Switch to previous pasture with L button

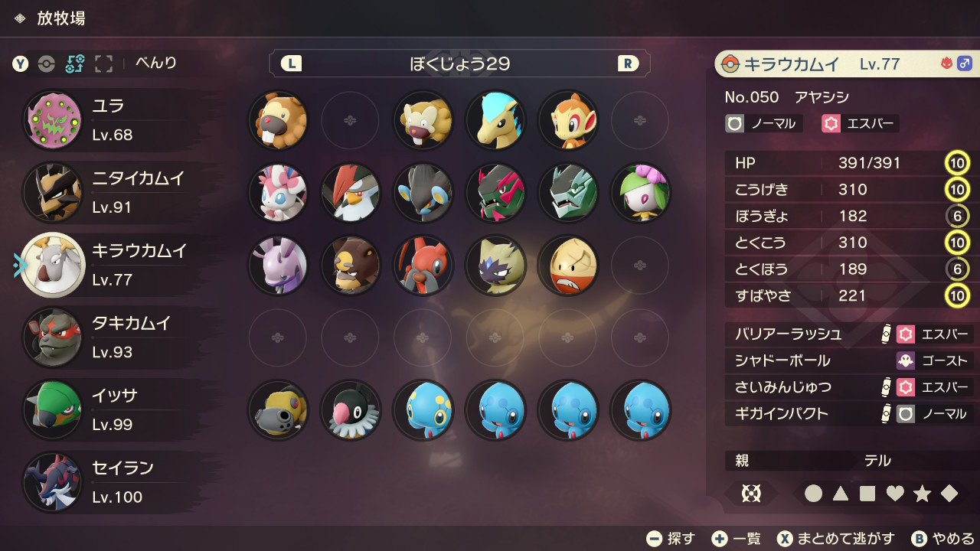click(291, 64)
